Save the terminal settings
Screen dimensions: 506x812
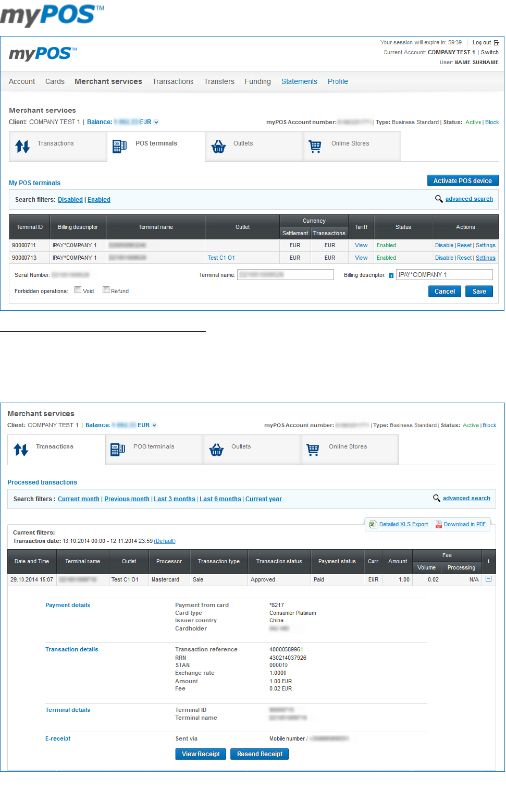(x=479, y=292)
